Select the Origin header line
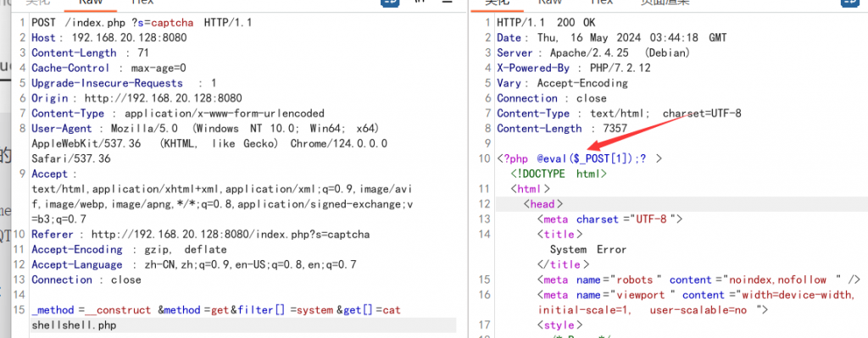 pyautogui.click(x=136, y=98)
